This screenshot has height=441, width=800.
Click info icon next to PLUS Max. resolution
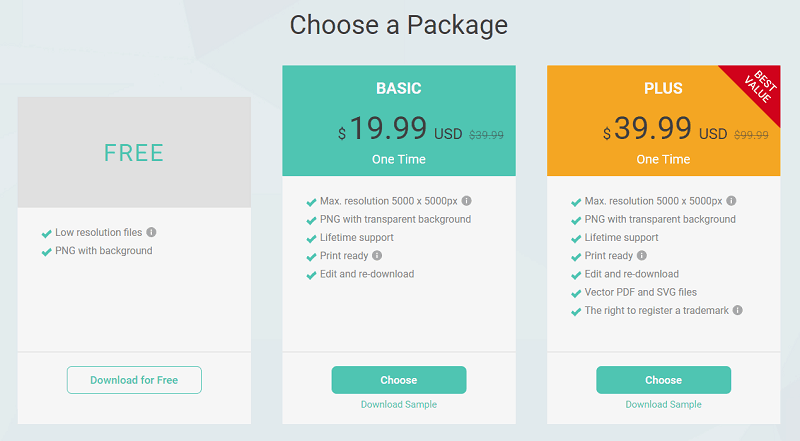coord(732,201)
